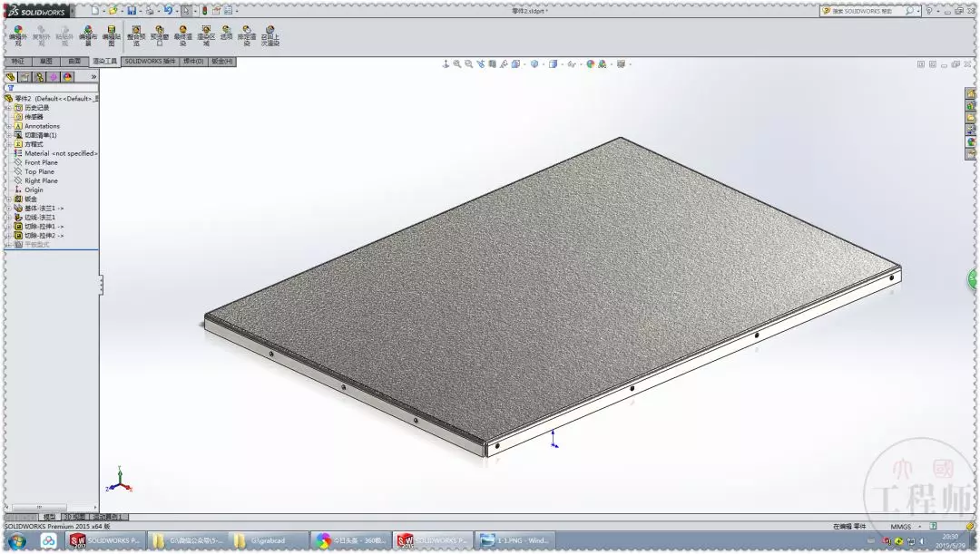
Task: Open render 选项 options tool
Action: point(226,34)
